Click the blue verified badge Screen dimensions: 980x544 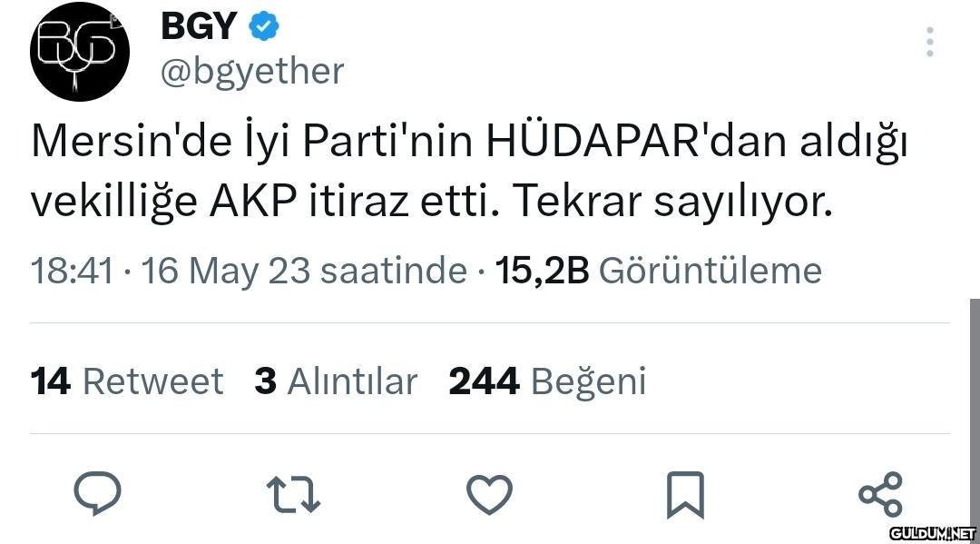[264, 27]
